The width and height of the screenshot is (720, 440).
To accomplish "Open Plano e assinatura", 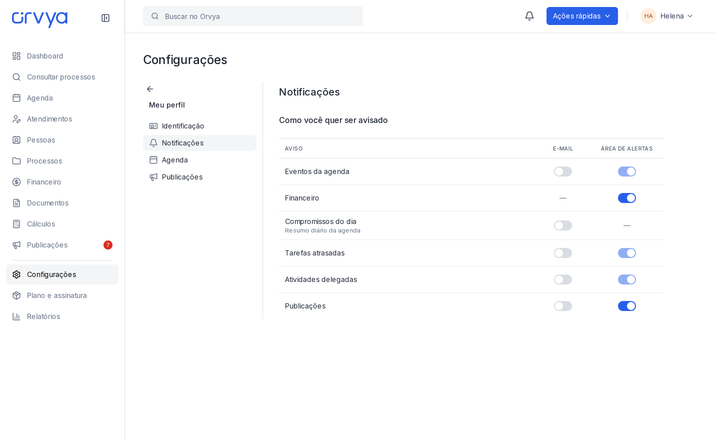I will [x=62, y=295].
